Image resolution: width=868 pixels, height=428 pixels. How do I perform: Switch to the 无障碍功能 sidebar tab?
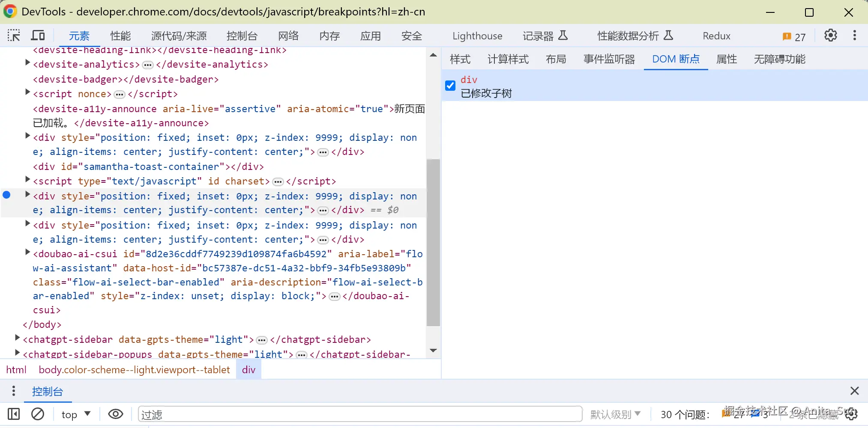tap(780, 59)
